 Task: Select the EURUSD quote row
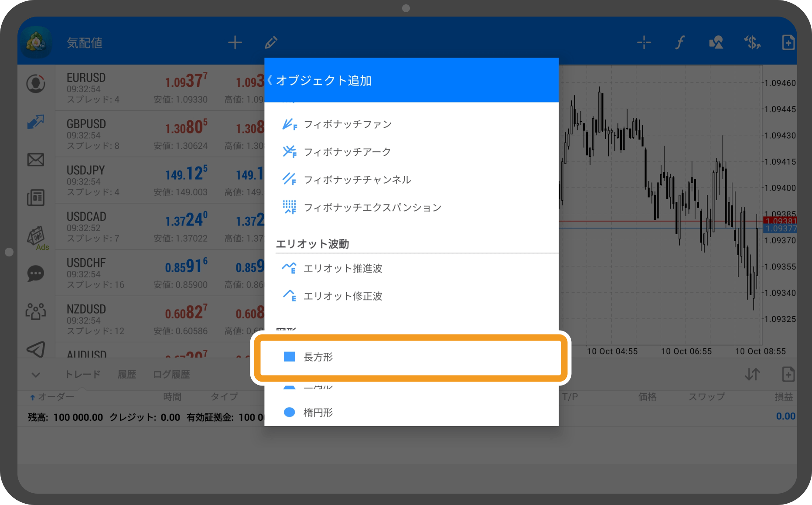pyautogui.click(x=131, y=87)
